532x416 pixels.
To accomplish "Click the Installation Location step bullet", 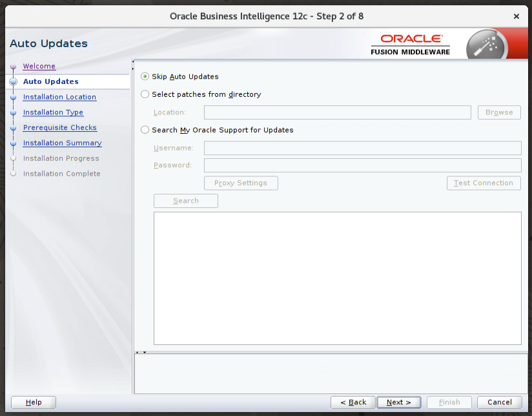I will pos(13,97).
